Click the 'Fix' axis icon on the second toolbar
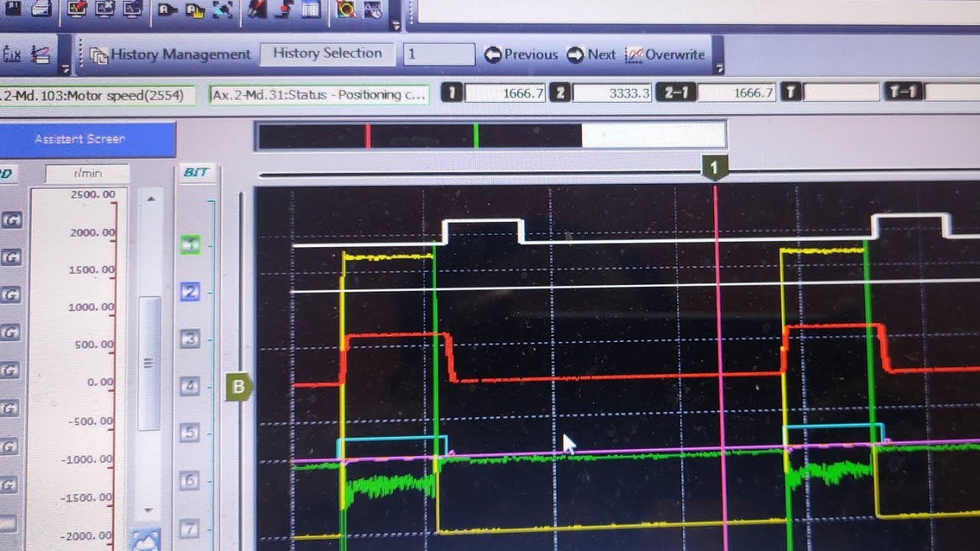Screen dimensions: 980x551 click(11, 54)
